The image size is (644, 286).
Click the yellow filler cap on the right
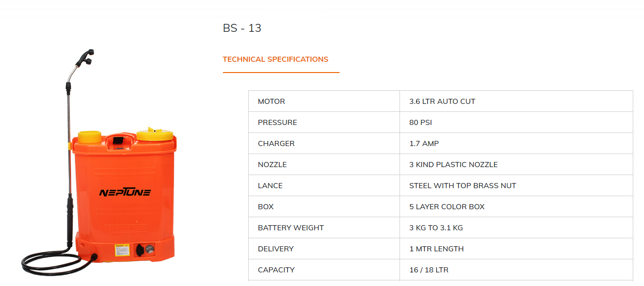(154, 135)
